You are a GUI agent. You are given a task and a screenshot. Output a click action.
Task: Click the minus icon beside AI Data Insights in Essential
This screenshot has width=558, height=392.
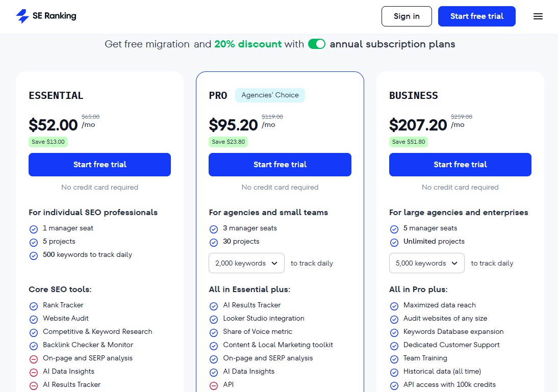click(x=34, y=371)
